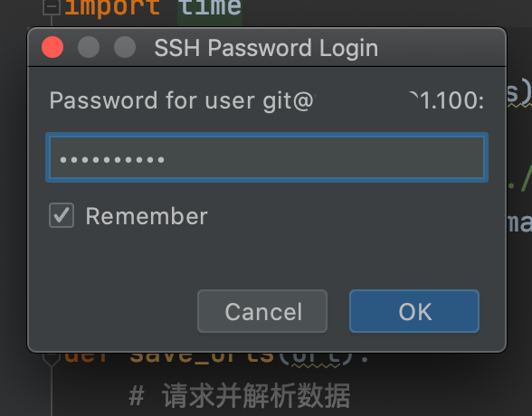This screenshot has height=416, width=532.
Task: Collapse the import block fold marker
Action: [x=52, y=6]
